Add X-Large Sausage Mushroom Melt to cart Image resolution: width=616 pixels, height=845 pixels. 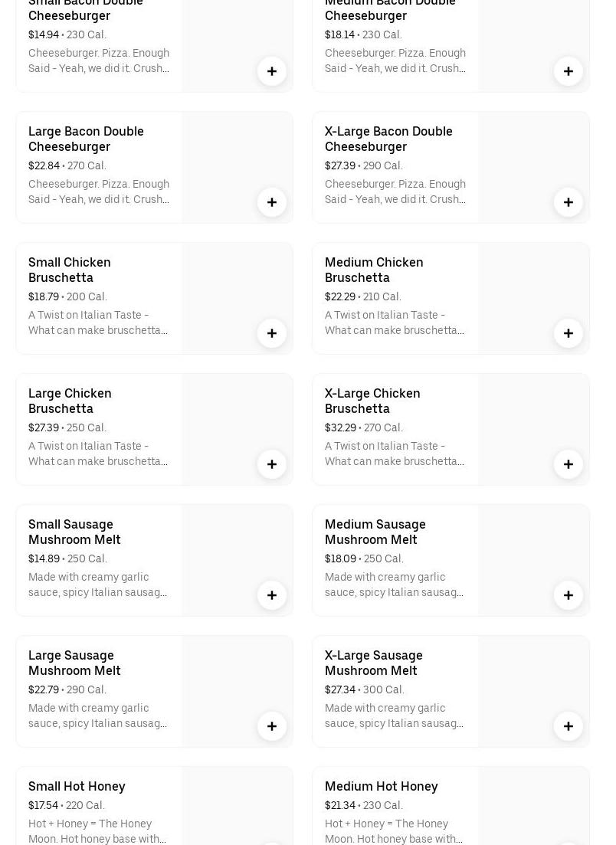(568, 726)
